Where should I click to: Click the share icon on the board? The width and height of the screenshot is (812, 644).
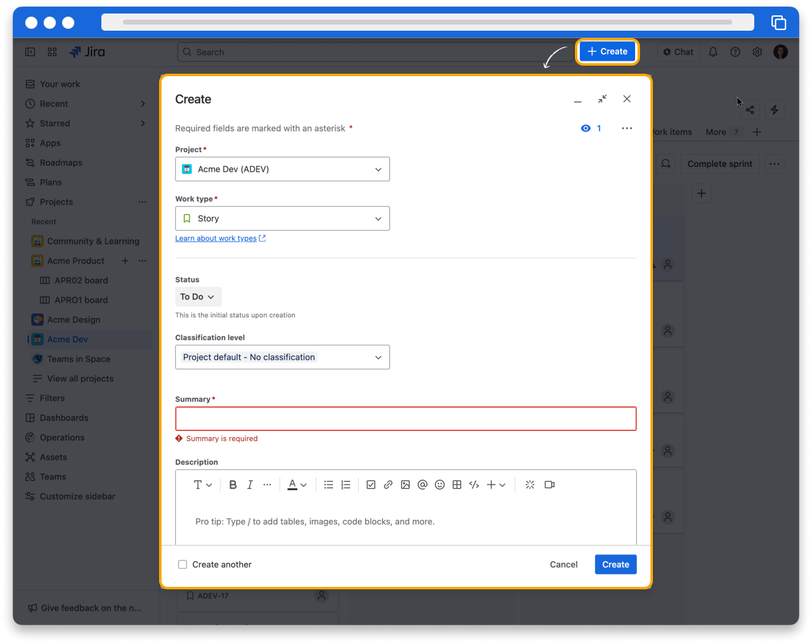(x=750, y=110)
